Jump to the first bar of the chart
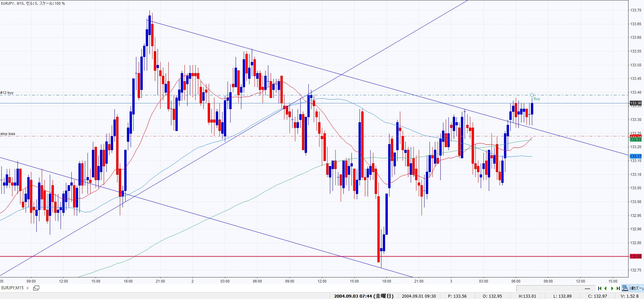This screenshot has height=299, width=644. coord(600,288)
